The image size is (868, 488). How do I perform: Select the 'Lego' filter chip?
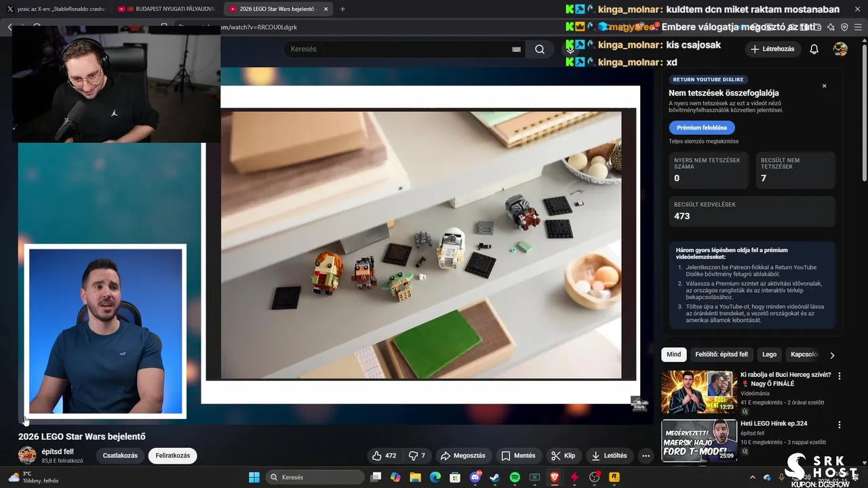(769, 354)
